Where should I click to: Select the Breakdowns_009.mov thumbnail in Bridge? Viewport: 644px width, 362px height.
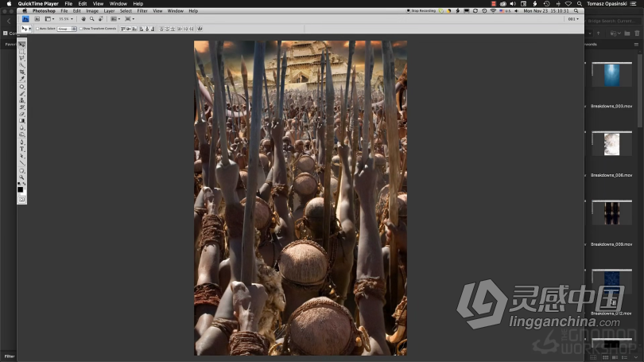point(611,213)
